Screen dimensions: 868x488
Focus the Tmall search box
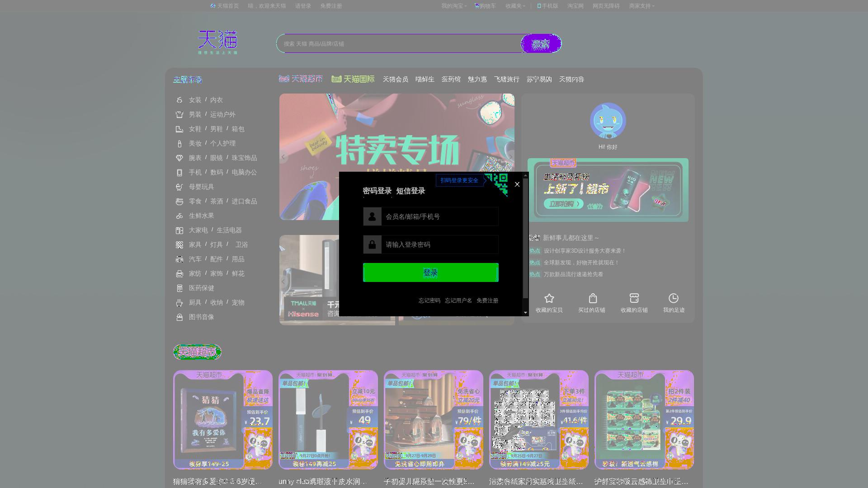tap(399, 44)
